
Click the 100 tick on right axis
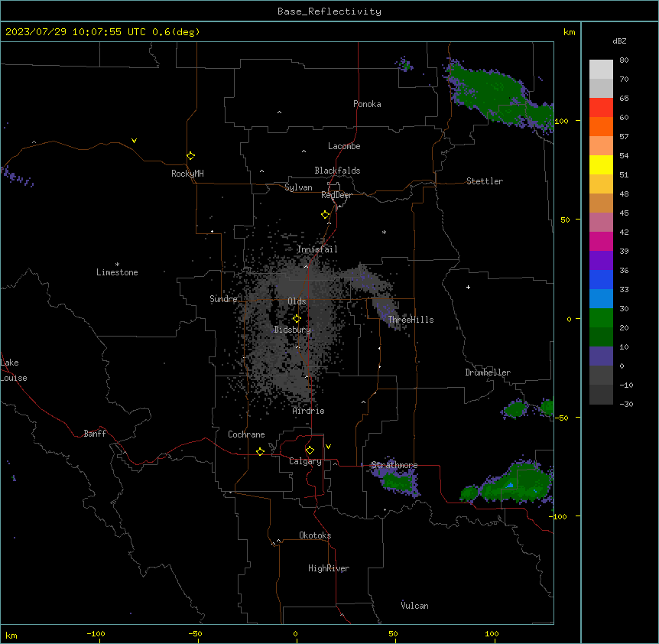pos(561,121)
